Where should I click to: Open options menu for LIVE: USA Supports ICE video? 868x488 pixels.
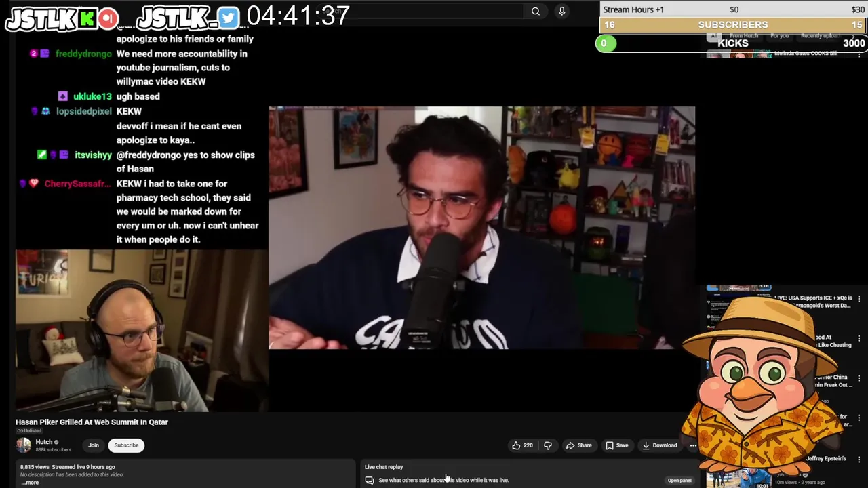point(859,299)
